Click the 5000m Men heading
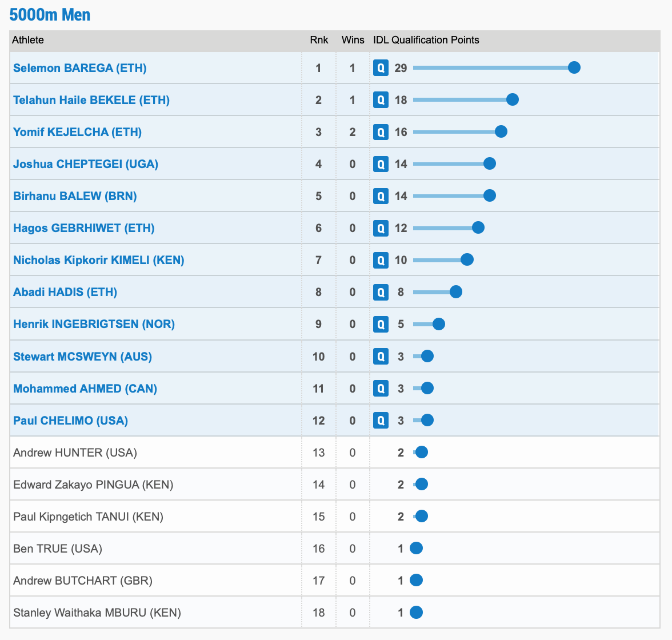The image size is (672, 640). coord(50,15)
